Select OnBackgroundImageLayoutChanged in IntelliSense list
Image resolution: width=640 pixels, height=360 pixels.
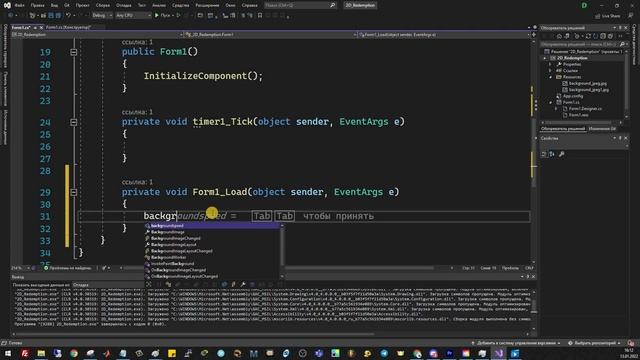(212, 276)
